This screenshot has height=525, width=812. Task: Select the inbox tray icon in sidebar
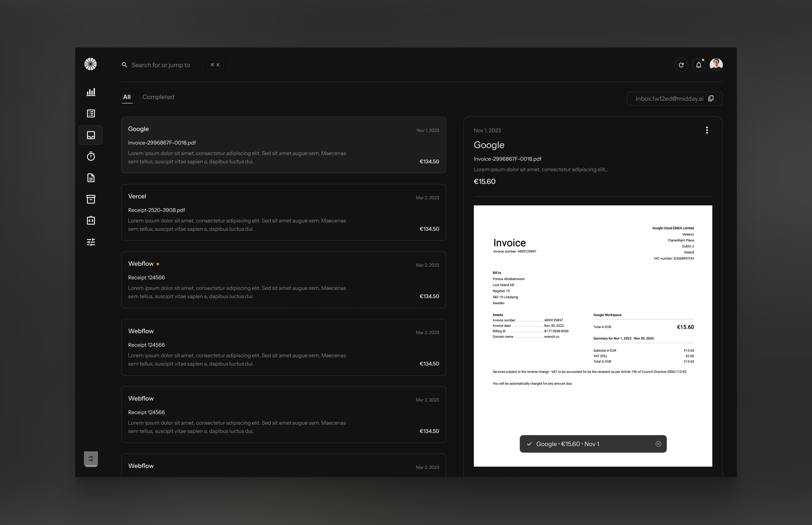91,135
